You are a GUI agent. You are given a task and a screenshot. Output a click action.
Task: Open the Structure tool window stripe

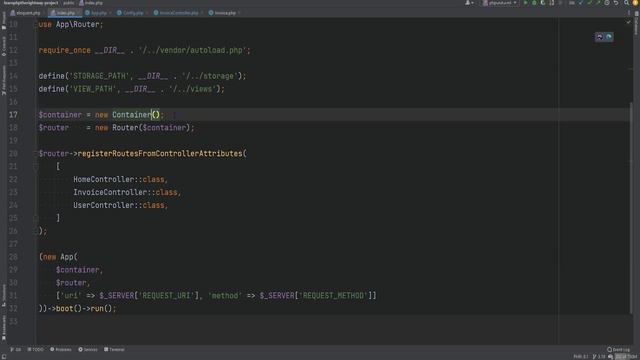click(4, 295)
